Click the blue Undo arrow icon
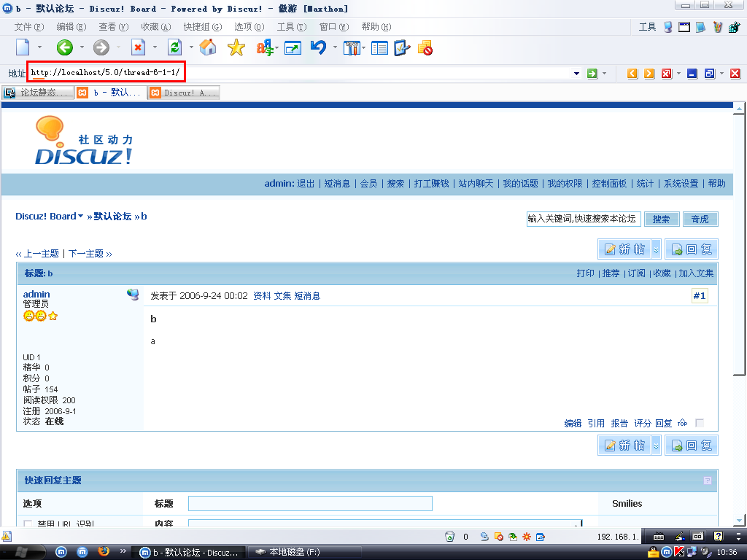Image resolution: width=747 pixels, height=560 pixels. coord(318,47)
